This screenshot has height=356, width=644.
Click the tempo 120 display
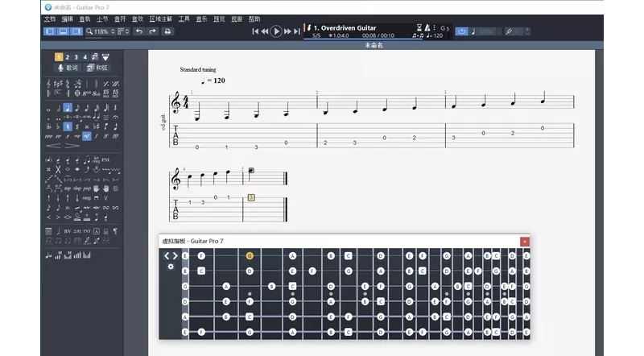435,35
